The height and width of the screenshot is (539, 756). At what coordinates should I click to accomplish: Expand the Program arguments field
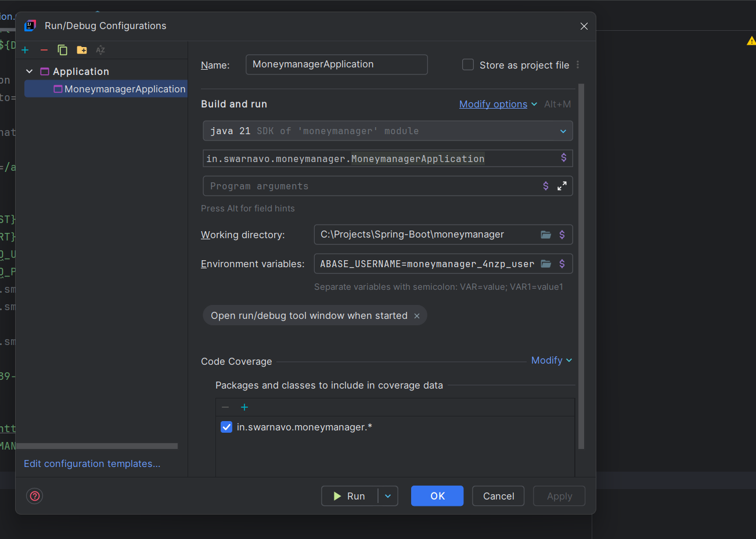coord(561,186)
